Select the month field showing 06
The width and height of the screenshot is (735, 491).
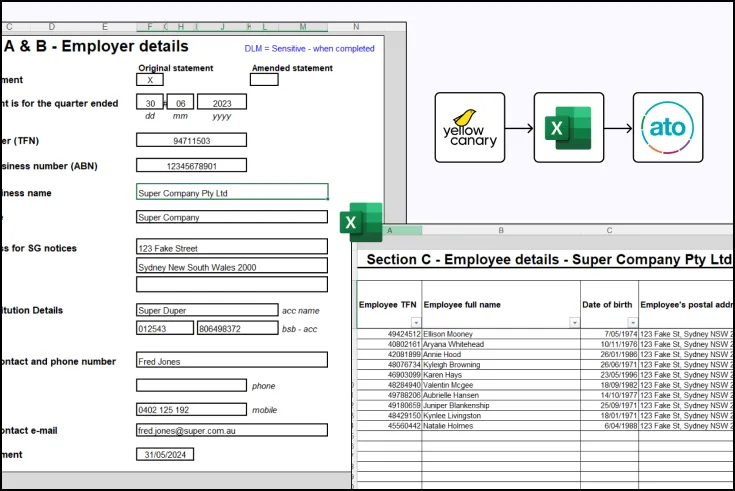click(x=180, y=102)
